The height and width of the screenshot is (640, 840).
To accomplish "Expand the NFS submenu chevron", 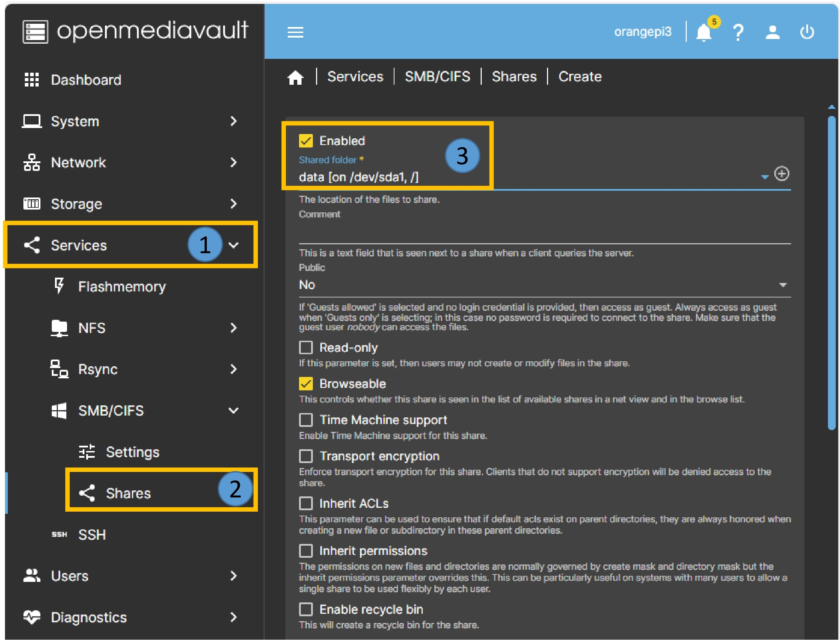I will (233, 328).
